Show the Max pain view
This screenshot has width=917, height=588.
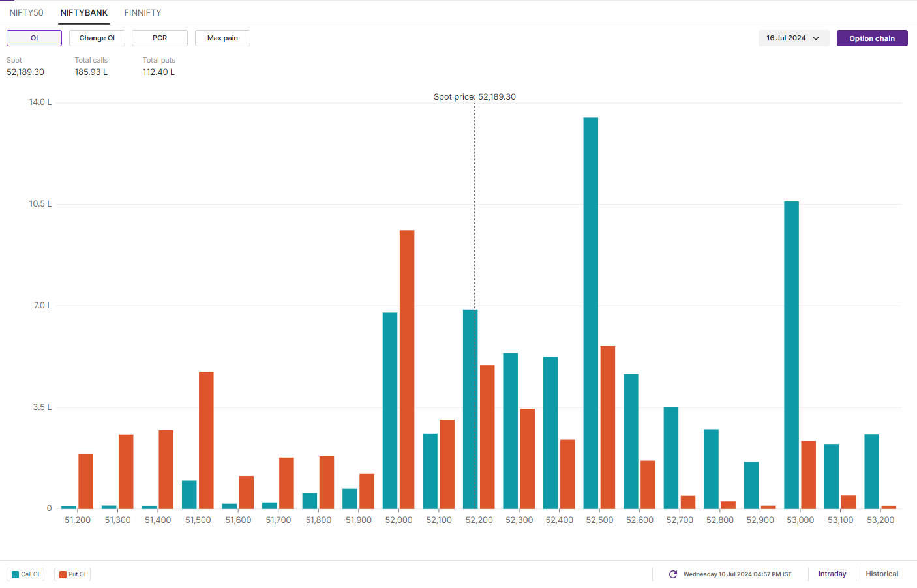click(x=222, y=38)
